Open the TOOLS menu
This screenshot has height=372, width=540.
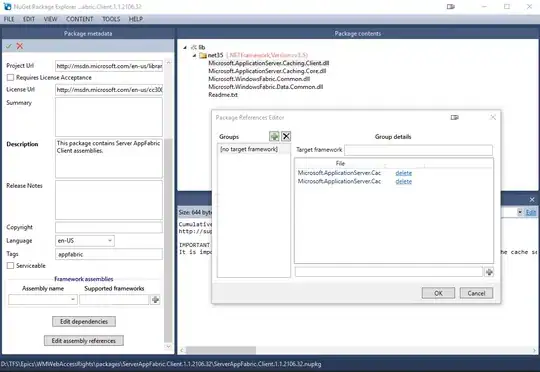[111, 19]
